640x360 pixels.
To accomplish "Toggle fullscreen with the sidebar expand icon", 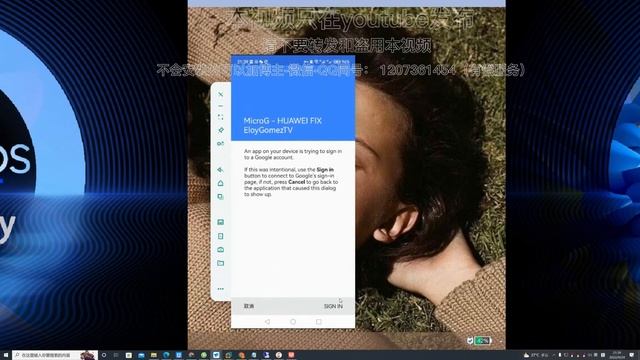I will point(220,117).
